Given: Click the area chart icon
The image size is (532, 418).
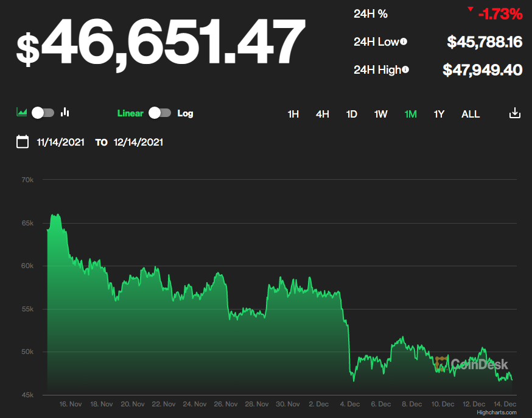Looking at the screenshot, I should [22, 113].
